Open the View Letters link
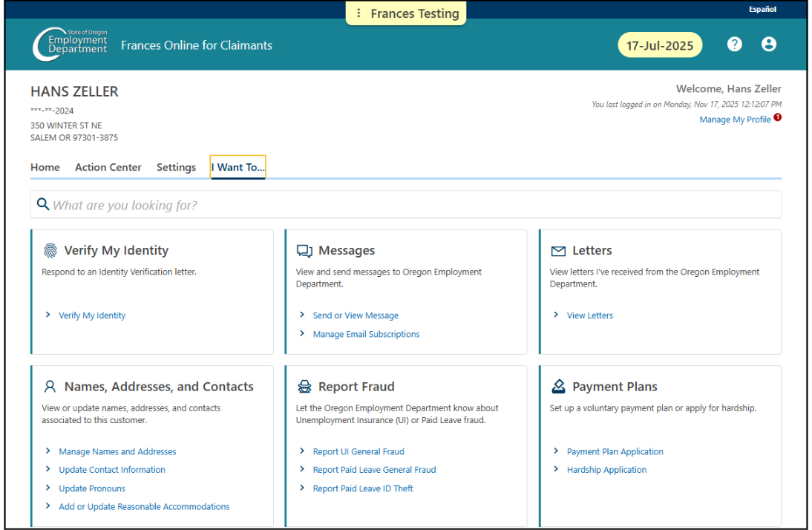 589,315
